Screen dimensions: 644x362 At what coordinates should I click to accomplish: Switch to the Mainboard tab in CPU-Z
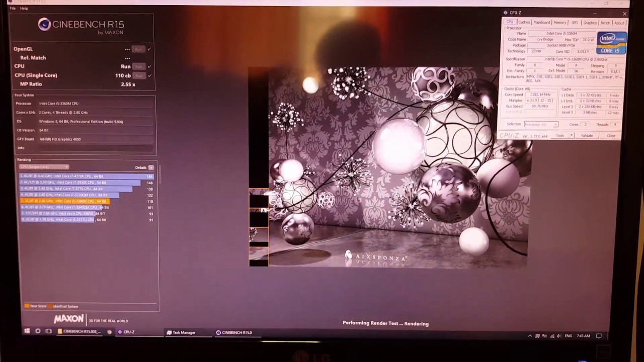click(x=542, y=23)
